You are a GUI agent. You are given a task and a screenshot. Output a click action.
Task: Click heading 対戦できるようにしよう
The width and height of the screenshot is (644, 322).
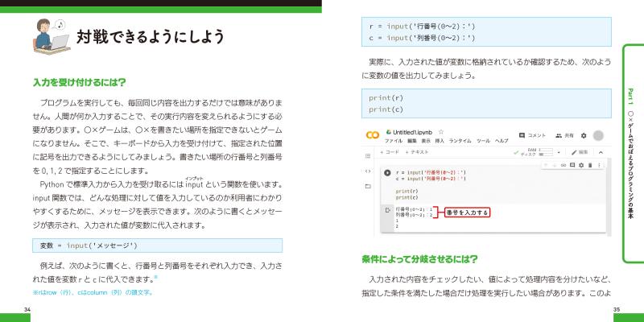click(x=151, y=36)
